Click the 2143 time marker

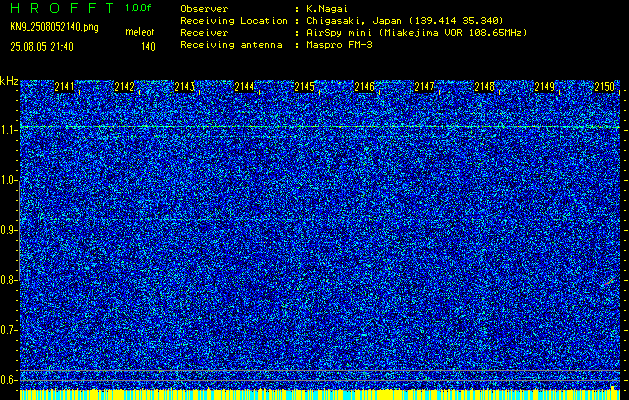click(x=184, y=87)
